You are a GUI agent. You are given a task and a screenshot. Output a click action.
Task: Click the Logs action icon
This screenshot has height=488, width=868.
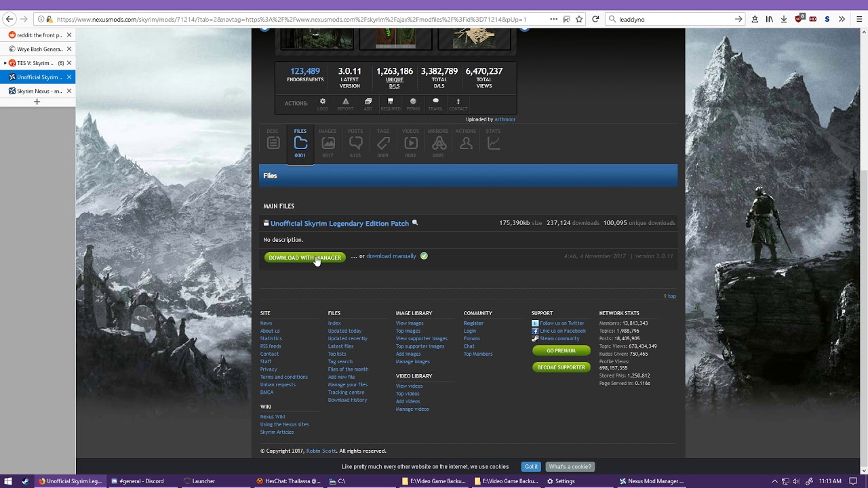pyautogui.click(x=323, y=104)
